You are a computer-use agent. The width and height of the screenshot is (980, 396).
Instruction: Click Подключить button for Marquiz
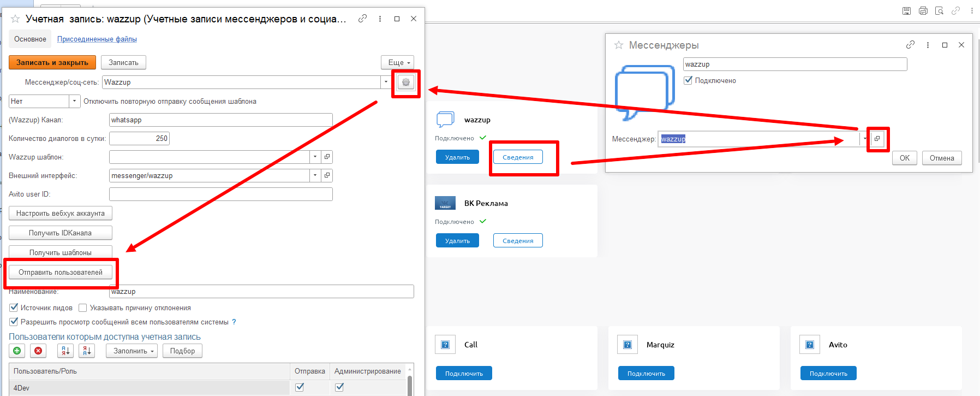click(646, 374)
